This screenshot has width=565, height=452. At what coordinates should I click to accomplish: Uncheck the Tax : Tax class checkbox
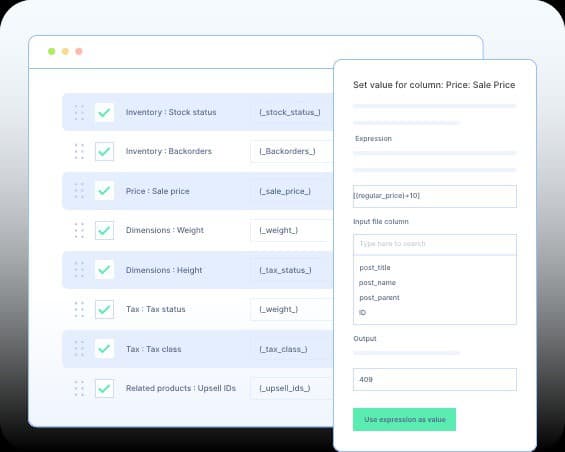click(104, 349)
